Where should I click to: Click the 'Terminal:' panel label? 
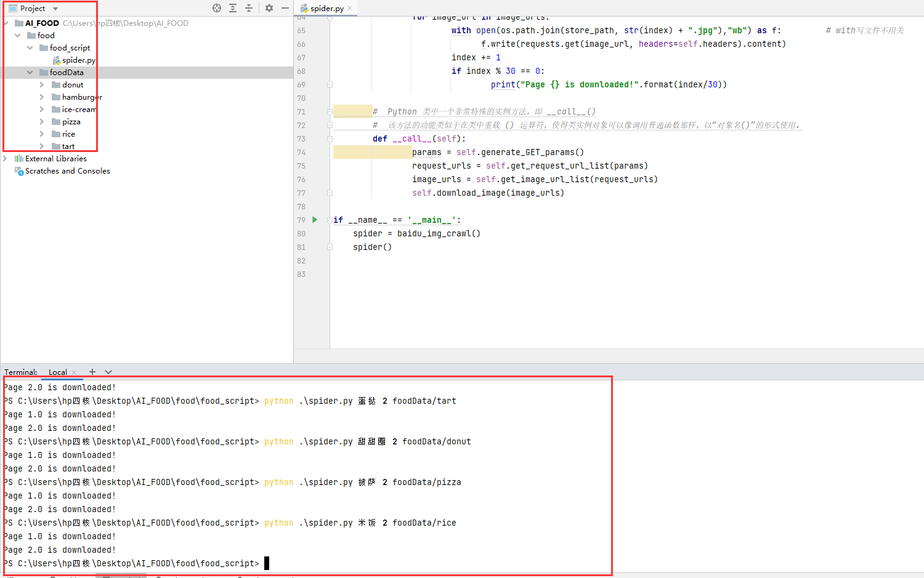[21, 372]
